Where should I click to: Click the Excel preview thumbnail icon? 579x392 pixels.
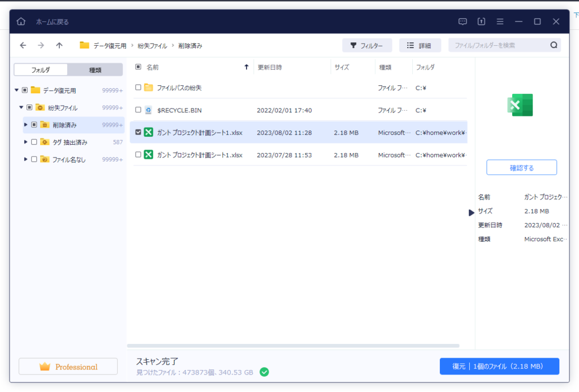coord(521,105)
